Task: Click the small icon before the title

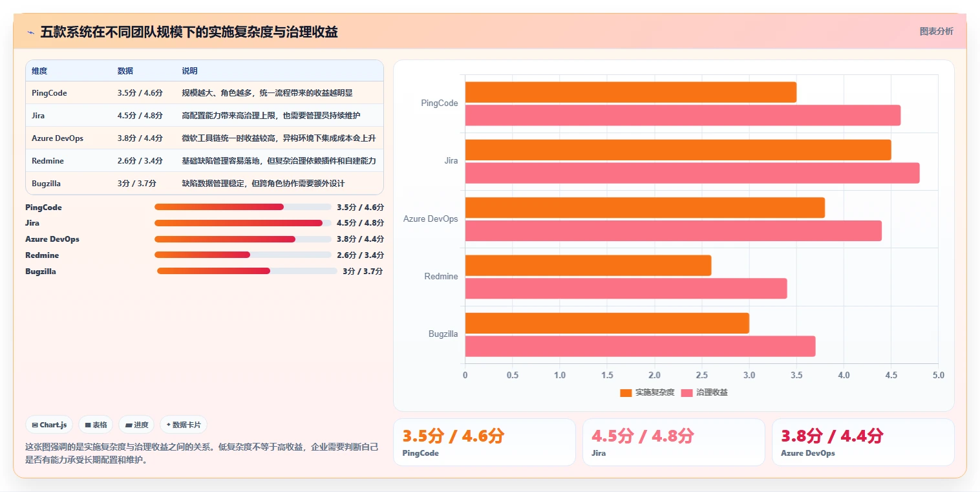Action: coord(30,32)
